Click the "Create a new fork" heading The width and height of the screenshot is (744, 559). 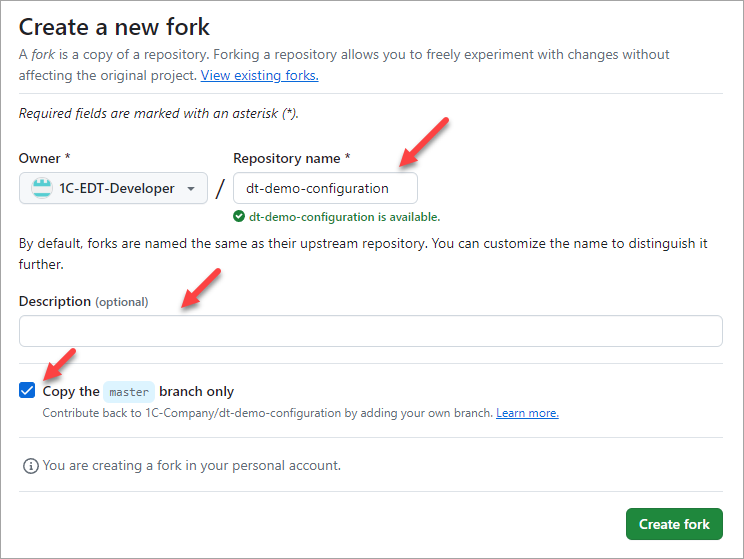click(115, 26)
